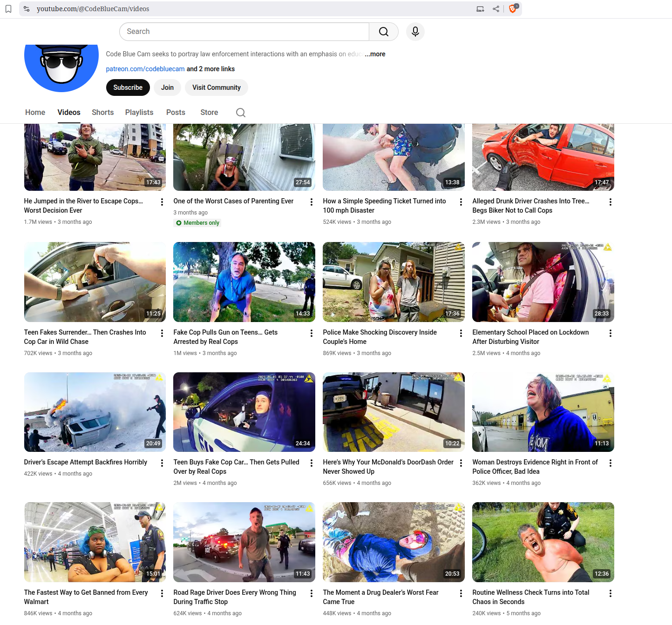Play the shirtless man wellness check thumbnail
Viewport: 672px width, 625px height.
click(543, 542)
